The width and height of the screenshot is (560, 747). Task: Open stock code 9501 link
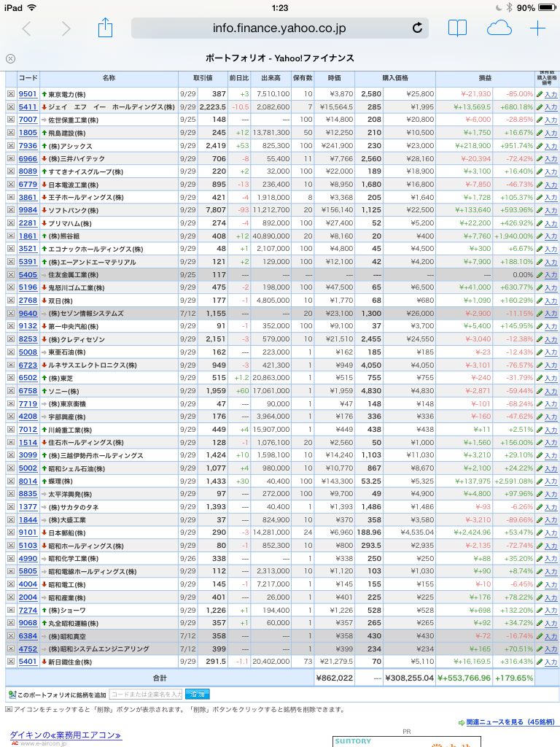(28, 94)
